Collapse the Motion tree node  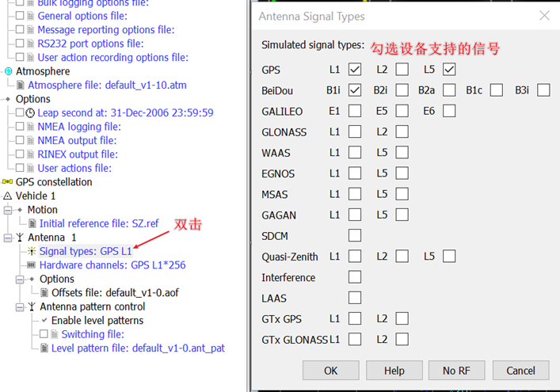tap(8, 210)
